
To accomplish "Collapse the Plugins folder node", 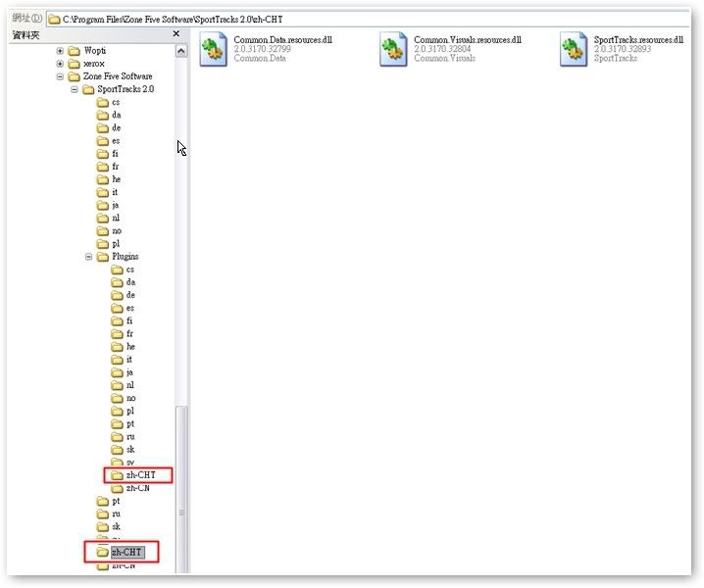I will (x=89, y=257).
